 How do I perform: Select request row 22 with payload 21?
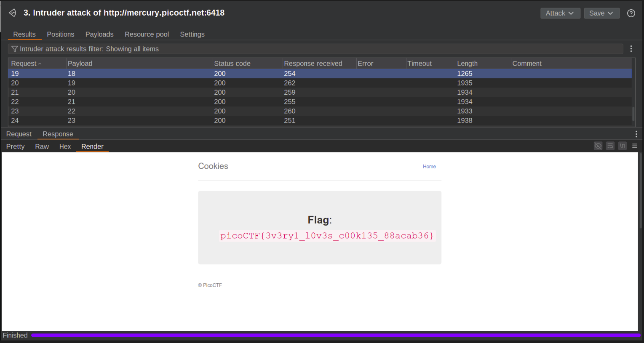click(320, 101)
